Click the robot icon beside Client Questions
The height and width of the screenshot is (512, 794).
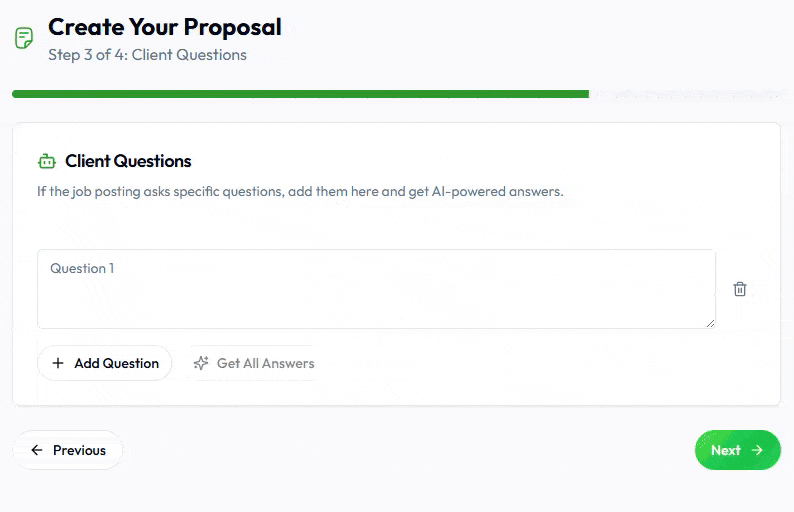[47, 161]
